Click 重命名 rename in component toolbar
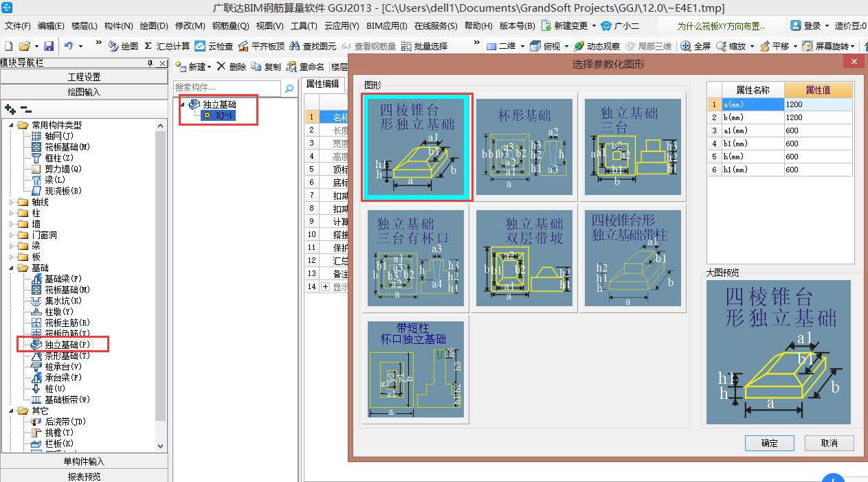This screenshot has height=482, width=868. (305, 67)
